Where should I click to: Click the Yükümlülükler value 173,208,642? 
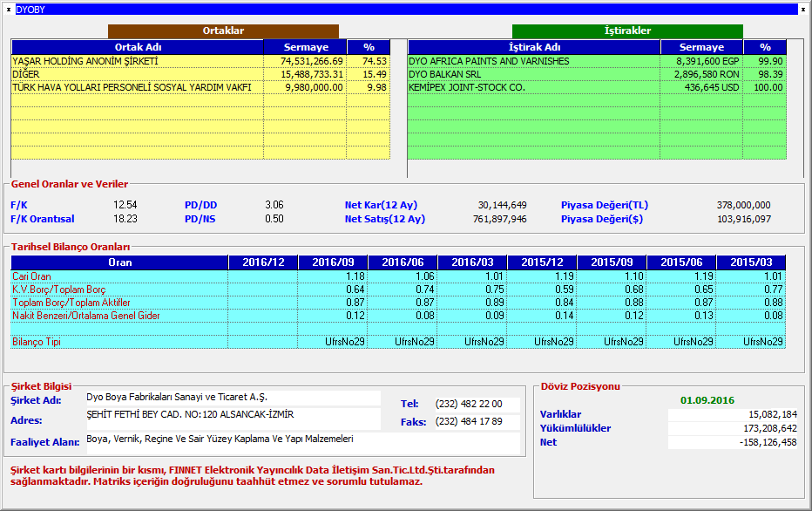point(770,428)
